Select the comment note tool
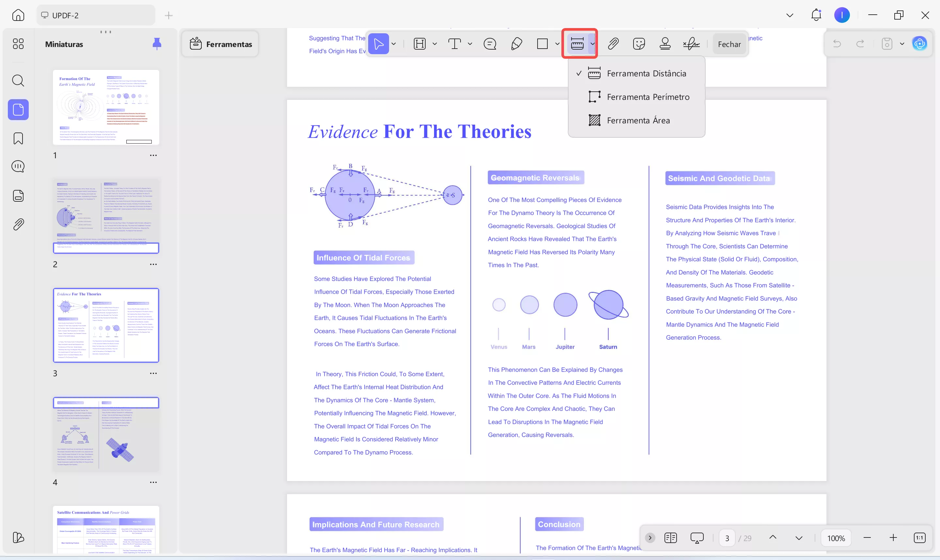 click(490, 44)
